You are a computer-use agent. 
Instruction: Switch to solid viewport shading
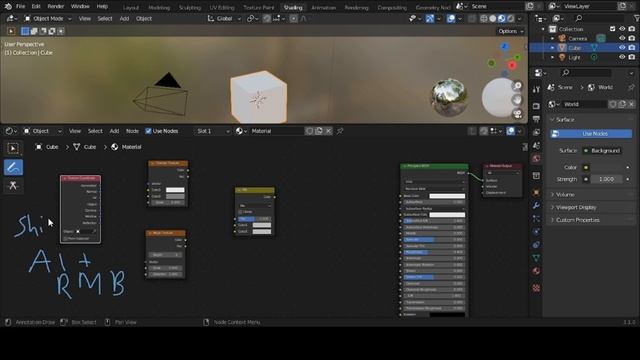coord(493,19)
